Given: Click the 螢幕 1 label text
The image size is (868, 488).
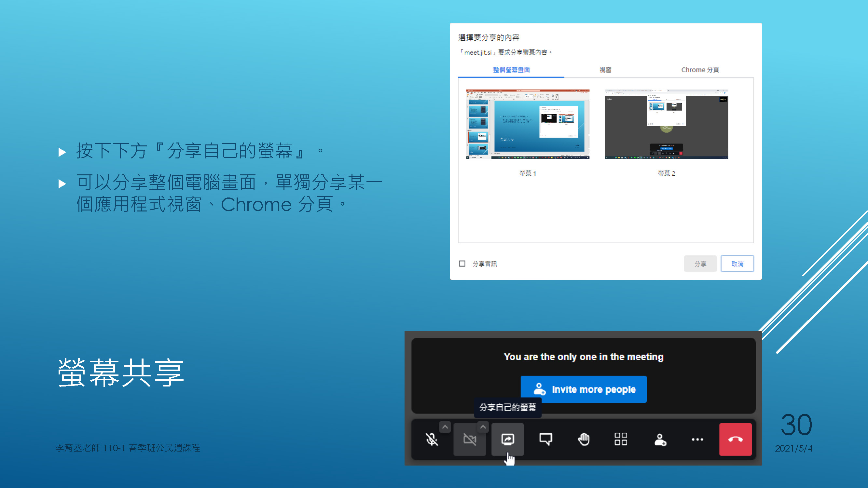Looking at the screenshot, I should pyautogui.click(x=528, y=173).
